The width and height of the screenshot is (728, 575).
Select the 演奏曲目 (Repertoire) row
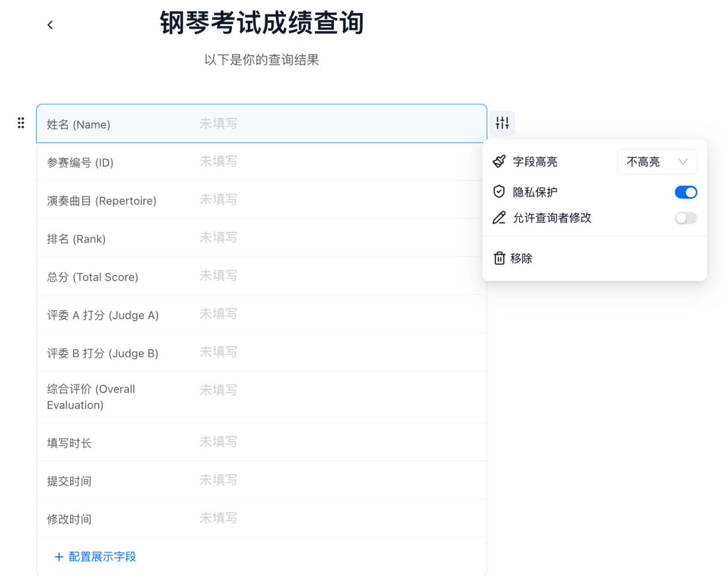pyautogui.click(x=261, y=200)
